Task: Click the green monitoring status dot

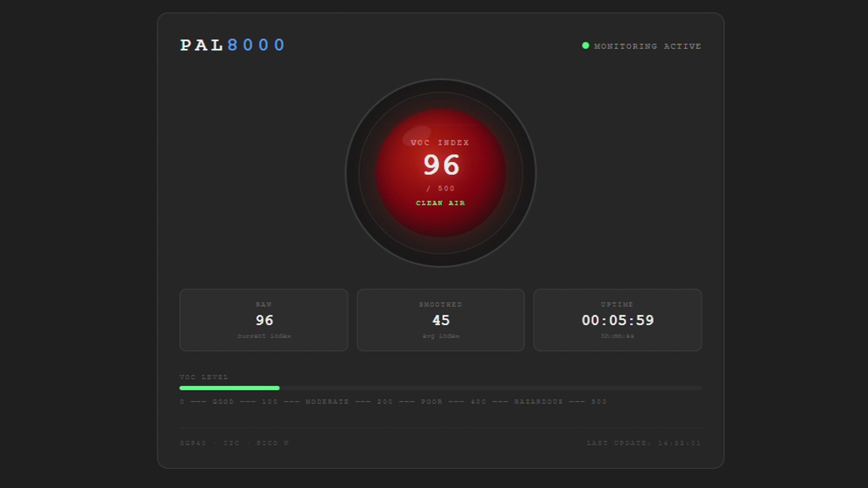Action: pyautogui.click(x=585, y=46)
